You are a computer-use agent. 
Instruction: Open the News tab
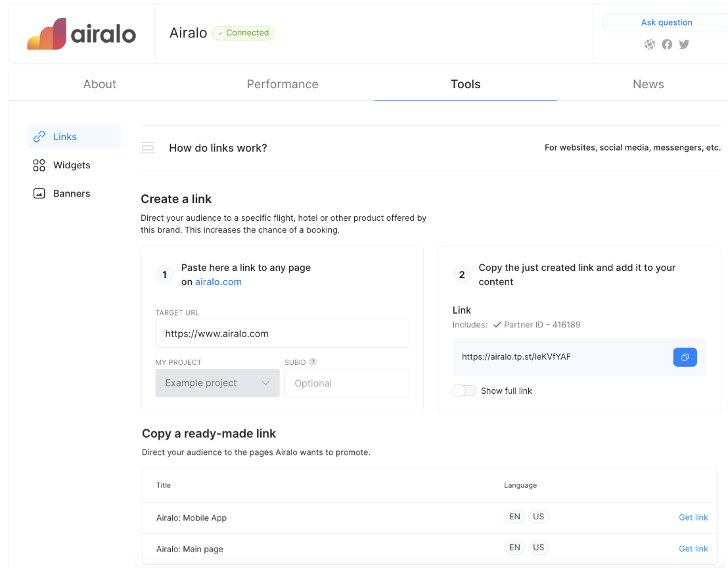pos(648,84)
